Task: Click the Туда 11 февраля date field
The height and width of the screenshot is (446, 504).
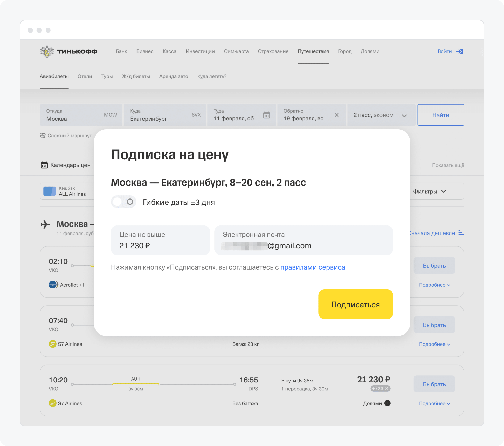Action: pyautogui.click(x=242, y=115)
